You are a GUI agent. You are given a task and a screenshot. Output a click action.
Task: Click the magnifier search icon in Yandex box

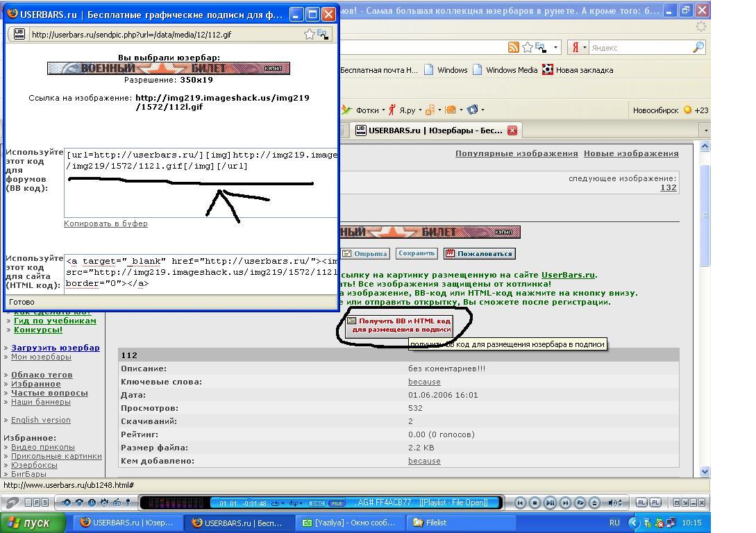point(698,47)
